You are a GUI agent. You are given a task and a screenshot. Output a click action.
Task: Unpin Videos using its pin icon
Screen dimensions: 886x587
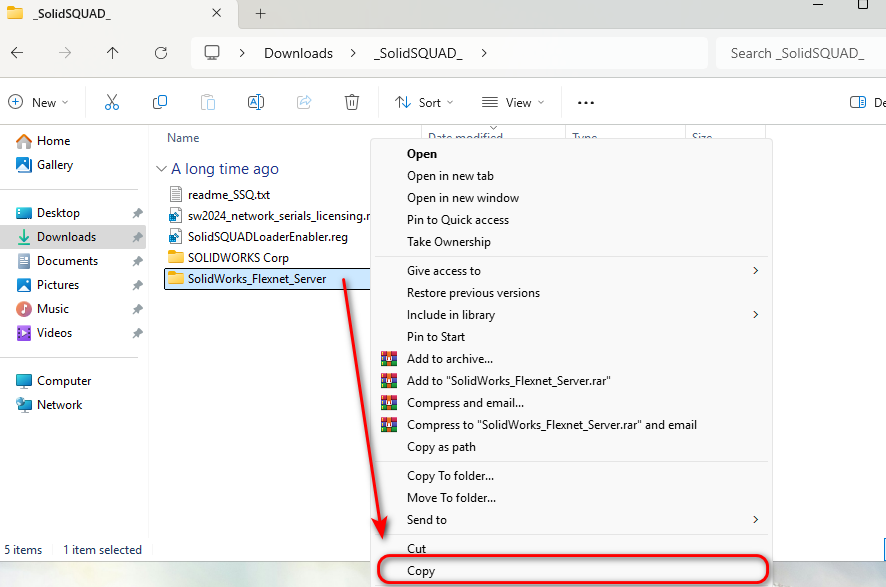(x=137, y=333)
